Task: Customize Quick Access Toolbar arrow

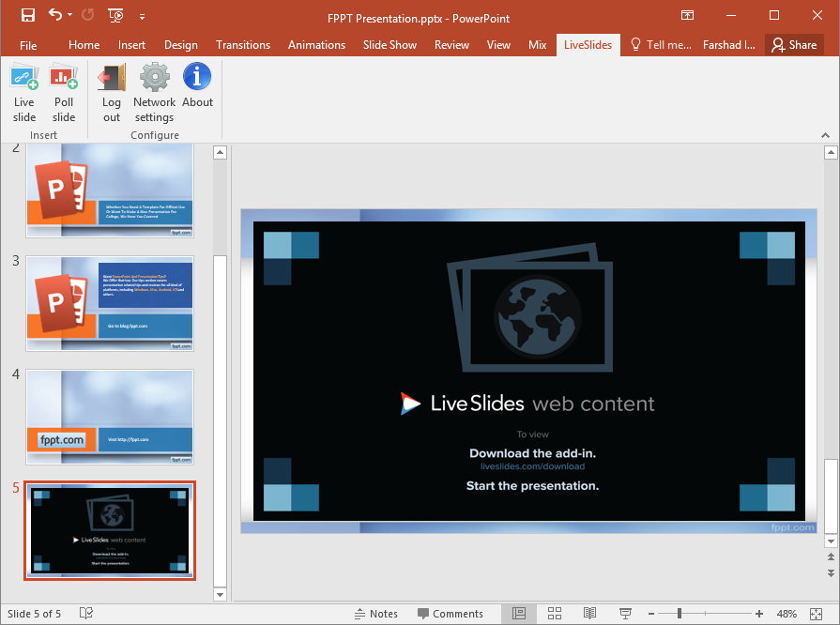Action: (x=142, y=17)
